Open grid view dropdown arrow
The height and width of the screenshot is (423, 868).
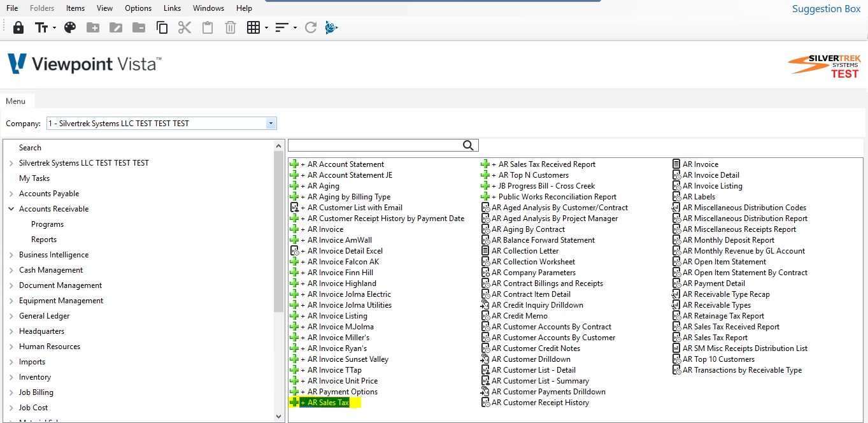click(266, 28)
